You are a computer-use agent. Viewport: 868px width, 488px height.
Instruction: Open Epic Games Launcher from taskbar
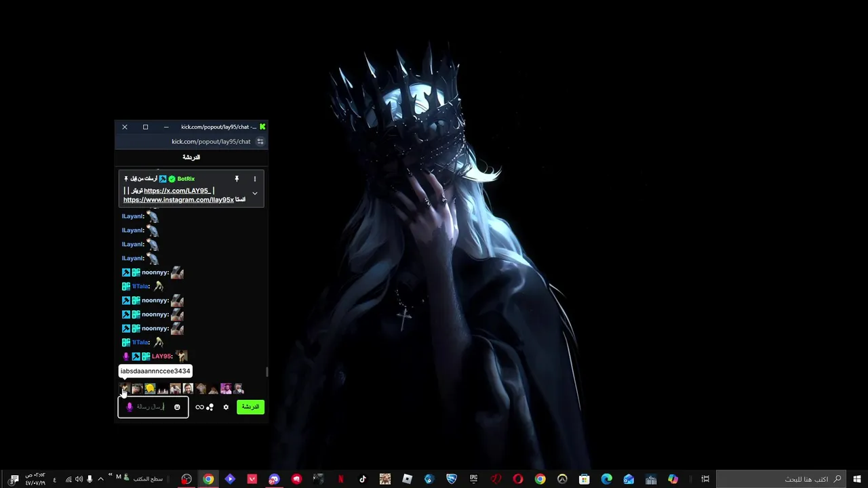(474, 479)
